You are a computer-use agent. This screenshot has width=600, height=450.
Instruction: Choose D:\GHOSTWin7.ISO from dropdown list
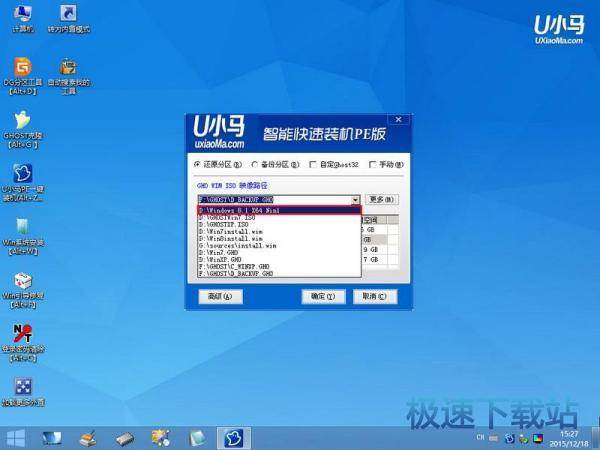[x=279, y=217]
